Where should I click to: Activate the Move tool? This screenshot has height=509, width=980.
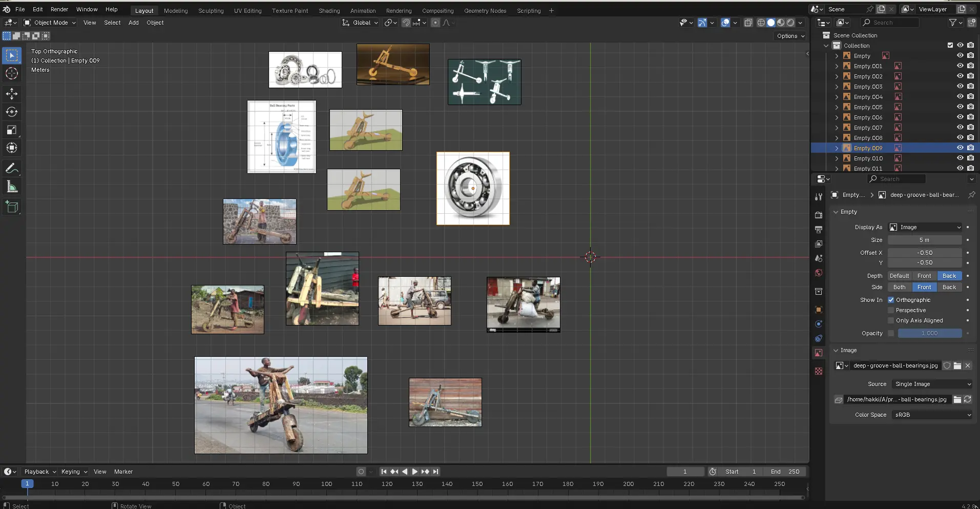12,94
